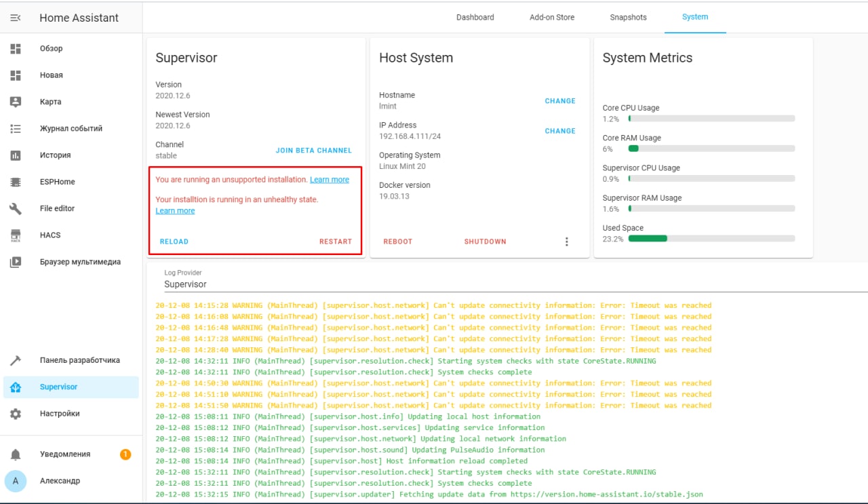Collapse the sidebar with the menu icon
Image resolution: width=868 pixels, height=504 pixels.
pyautogui.click(x=16, y=18)
